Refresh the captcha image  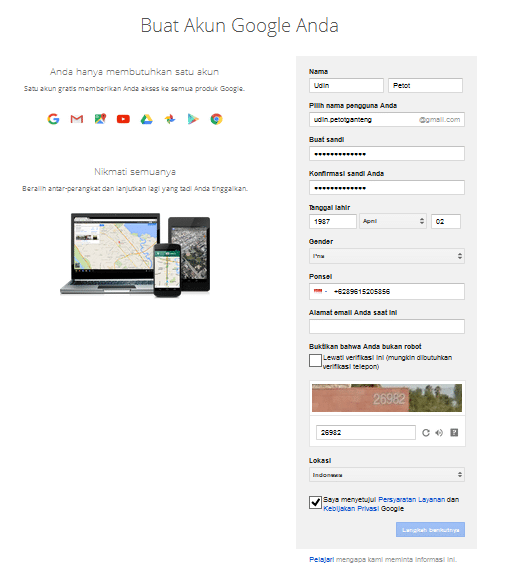[426, 432]
